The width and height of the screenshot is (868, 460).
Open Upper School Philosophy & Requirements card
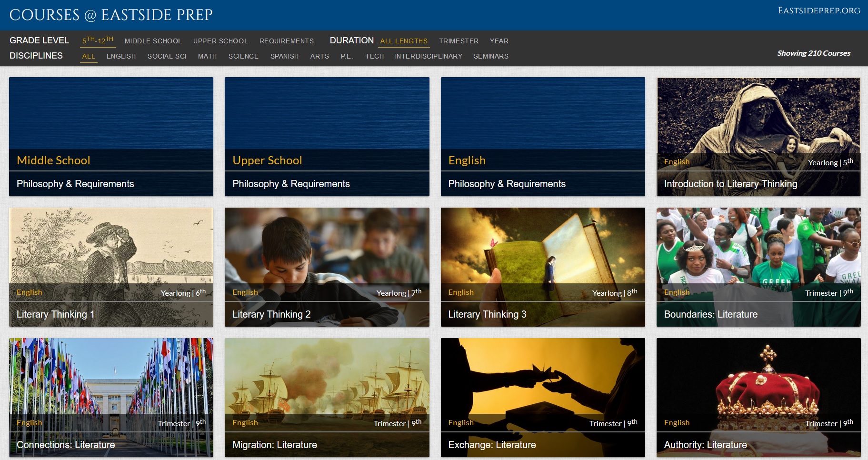(327, 137)
